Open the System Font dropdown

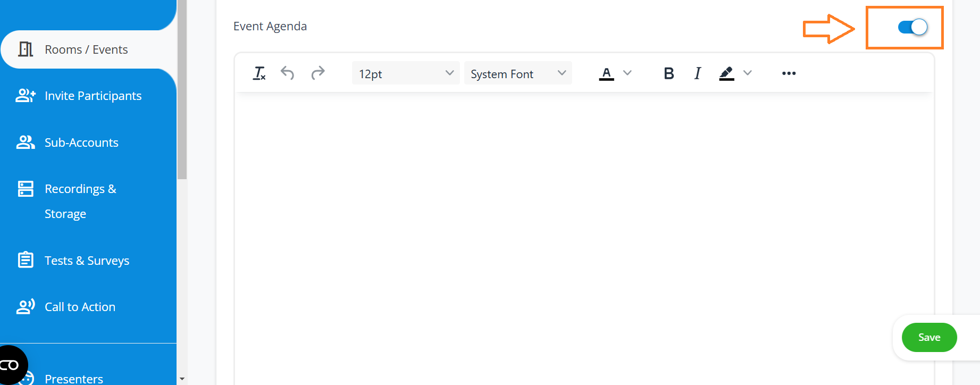tap(517, 73)
